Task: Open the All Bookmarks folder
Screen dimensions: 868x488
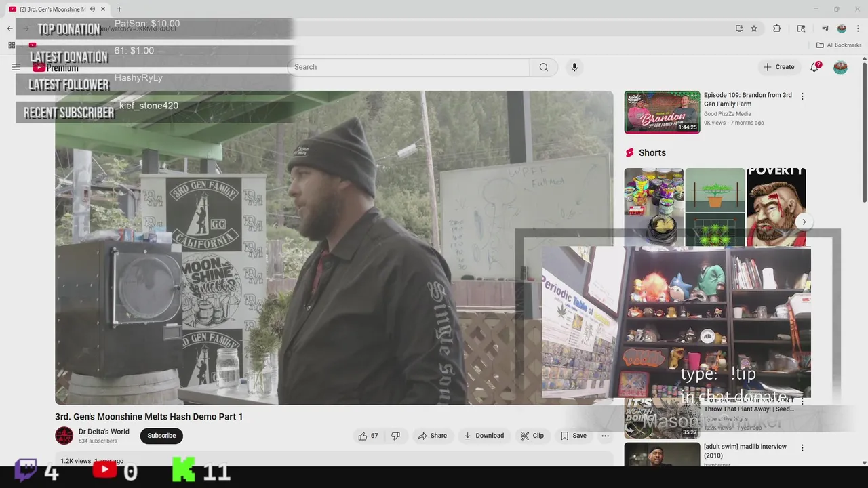Action: pos(839,45)
